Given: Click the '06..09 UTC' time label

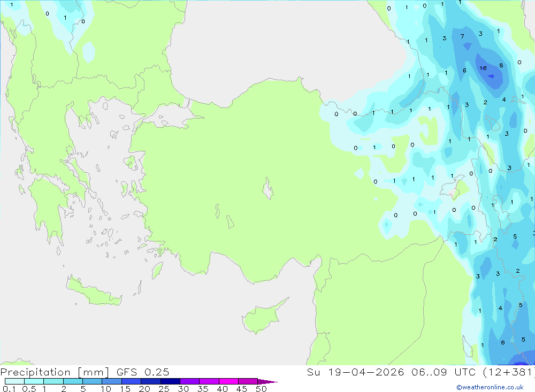Looking at the screenshot, I should click(443, 372).
